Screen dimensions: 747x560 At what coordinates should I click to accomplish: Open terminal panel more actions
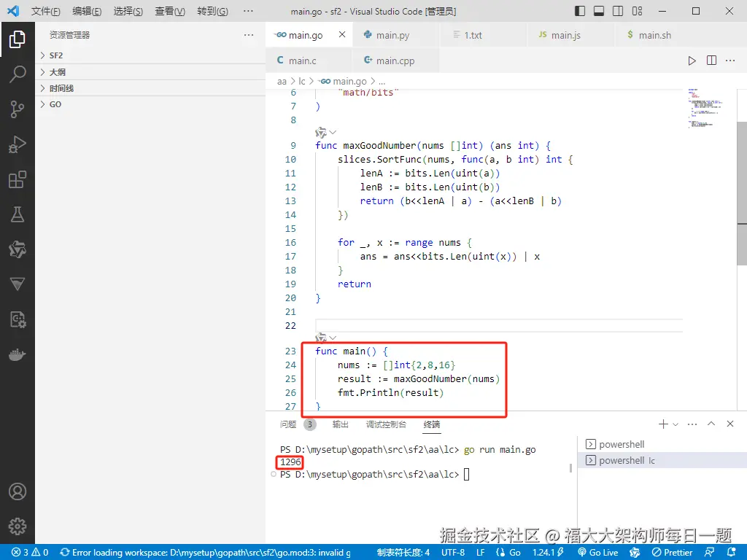pyautogui.click(x=692, y=424)
